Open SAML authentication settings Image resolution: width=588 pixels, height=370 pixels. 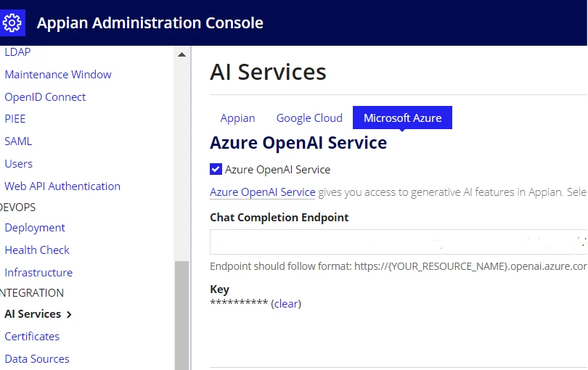pos(18,141)
